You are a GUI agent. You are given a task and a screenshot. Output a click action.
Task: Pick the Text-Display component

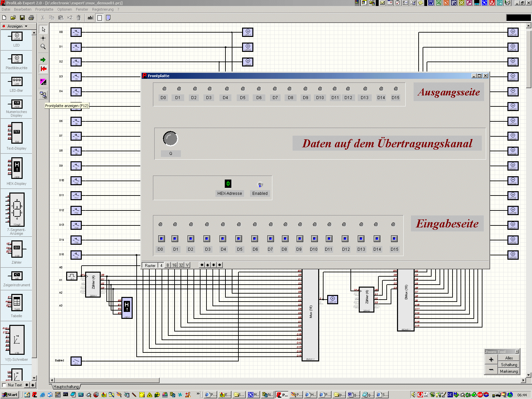[17, 136]
